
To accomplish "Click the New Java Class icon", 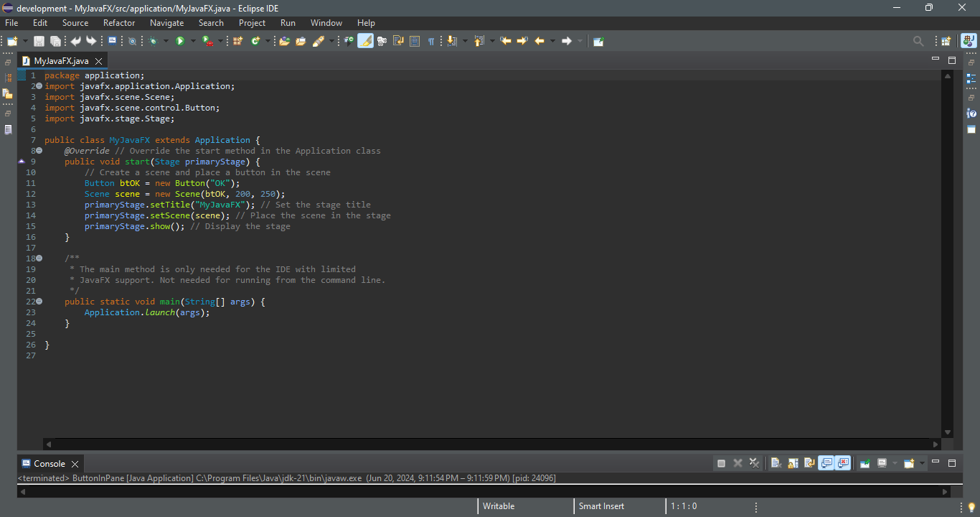I will tap(255, 41).
